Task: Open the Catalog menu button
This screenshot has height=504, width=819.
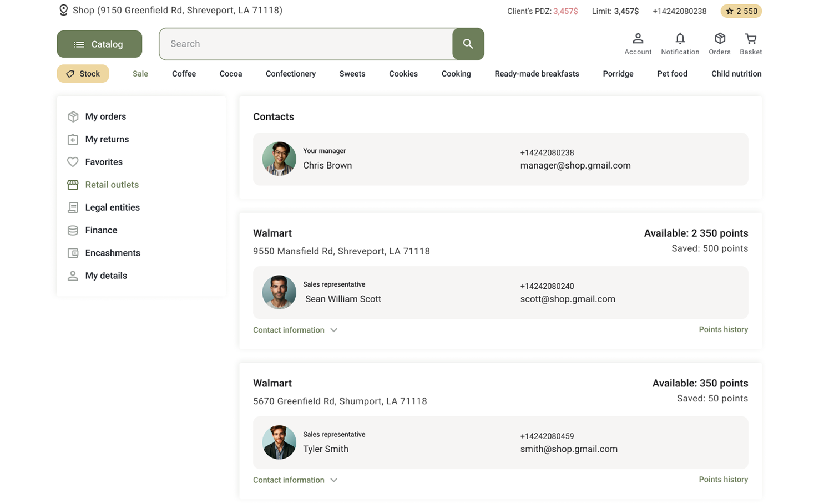Action: coord(99,44)
